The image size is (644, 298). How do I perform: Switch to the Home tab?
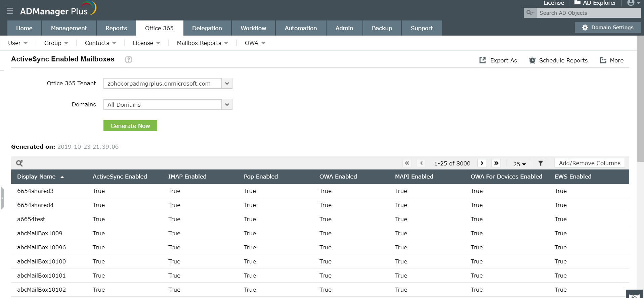24,28
